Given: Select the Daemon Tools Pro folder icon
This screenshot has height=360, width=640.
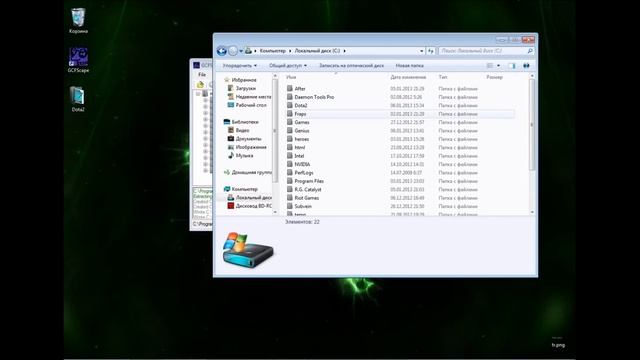Looking at the screenshot, I should click(290, 97).
